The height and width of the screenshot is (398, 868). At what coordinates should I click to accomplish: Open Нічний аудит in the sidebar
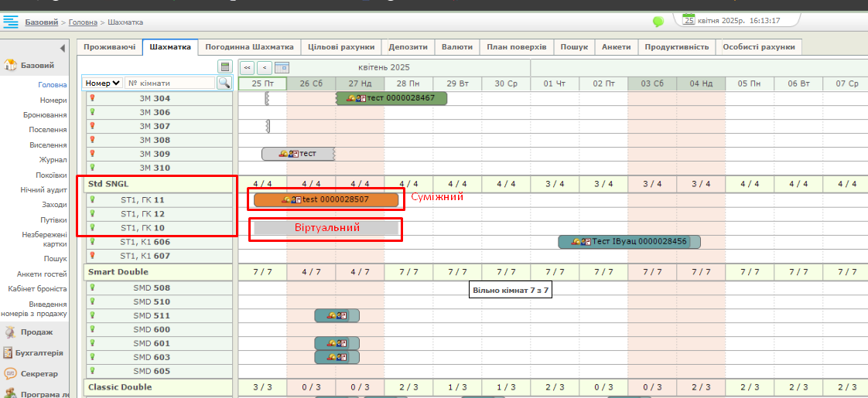[43, 189]
